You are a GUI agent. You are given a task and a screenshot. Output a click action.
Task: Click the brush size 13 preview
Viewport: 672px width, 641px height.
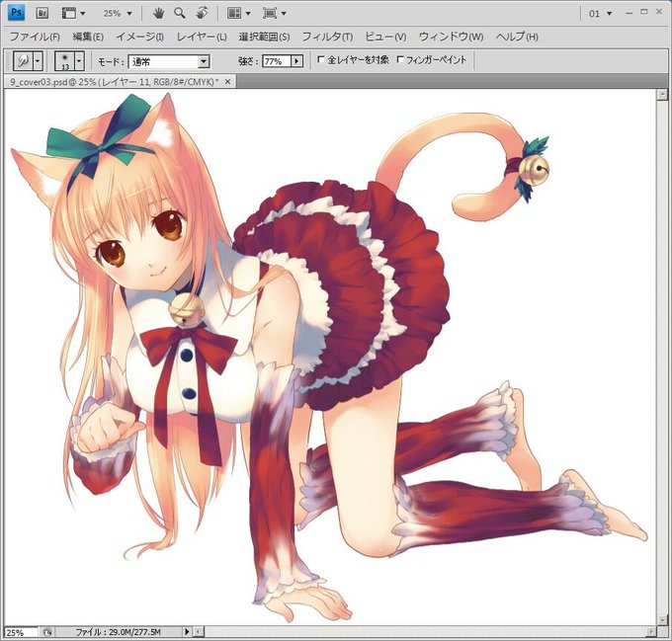(x=64, y=61)
